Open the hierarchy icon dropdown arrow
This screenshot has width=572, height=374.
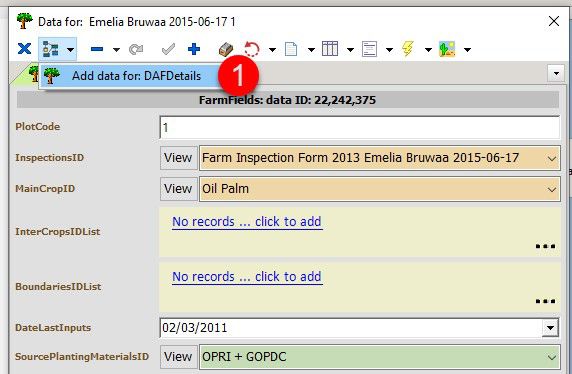(70, 49)
